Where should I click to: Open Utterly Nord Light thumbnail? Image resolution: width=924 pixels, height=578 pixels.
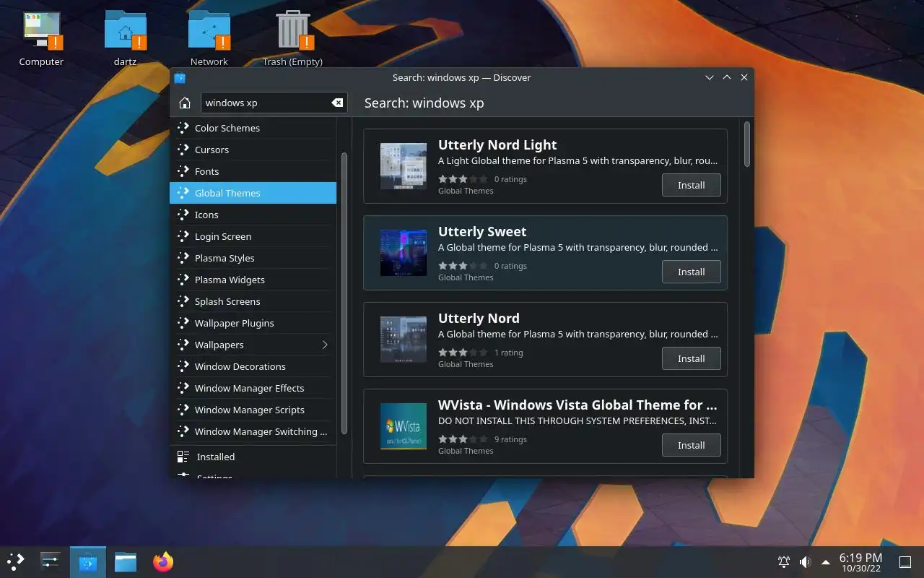click(404, 166)
